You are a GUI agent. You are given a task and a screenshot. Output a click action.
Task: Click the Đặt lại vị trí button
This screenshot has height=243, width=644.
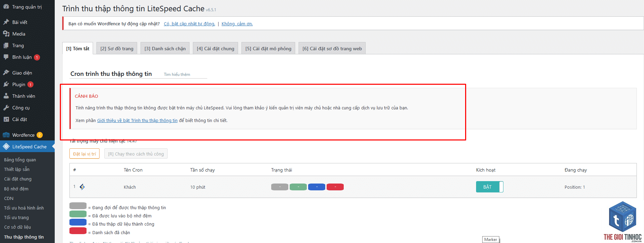coord(84,154)
